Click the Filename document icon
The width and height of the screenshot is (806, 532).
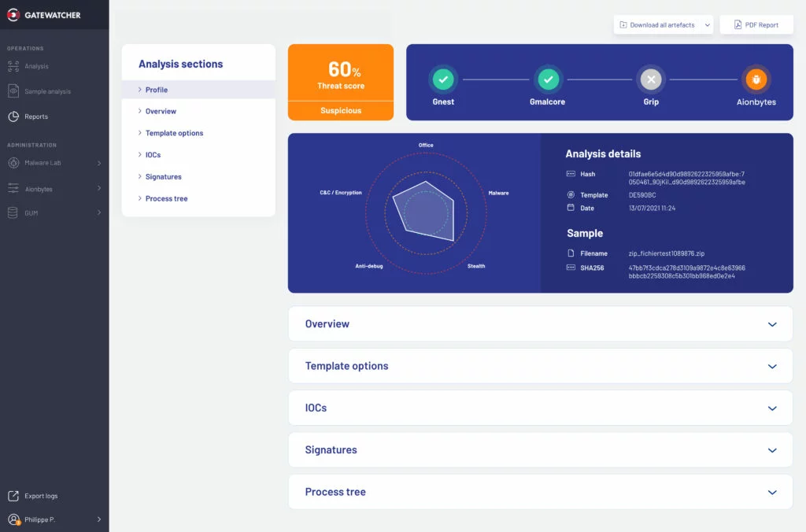click(571, 253)
